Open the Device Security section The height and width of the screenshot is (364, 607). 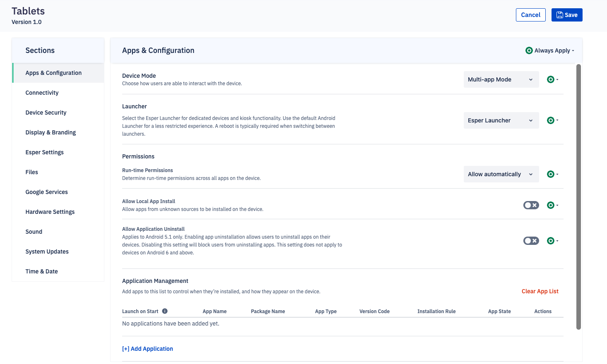point(58,113)
